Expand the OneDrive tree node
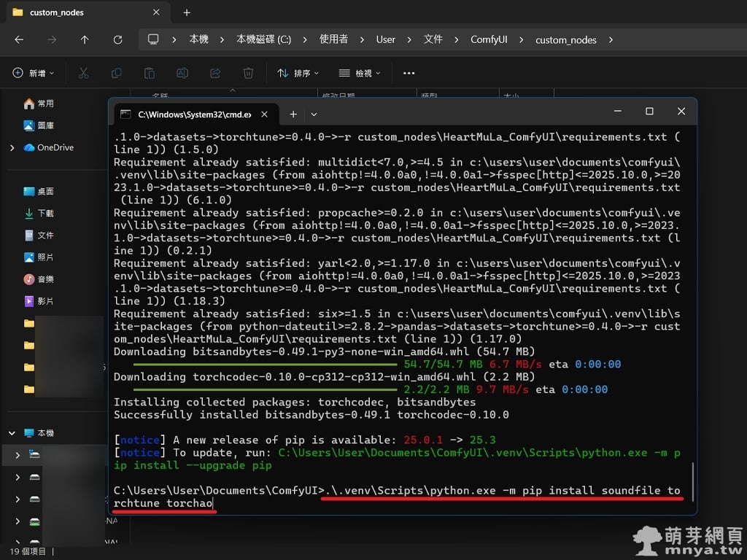Screen dimensions: 747x560 [12, 147]
